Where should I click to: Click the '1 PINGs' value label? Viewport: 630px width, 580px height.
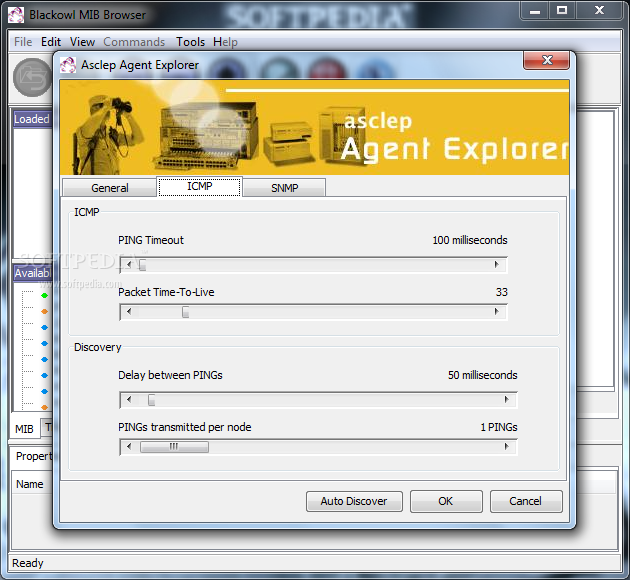(x=499, y=427)
